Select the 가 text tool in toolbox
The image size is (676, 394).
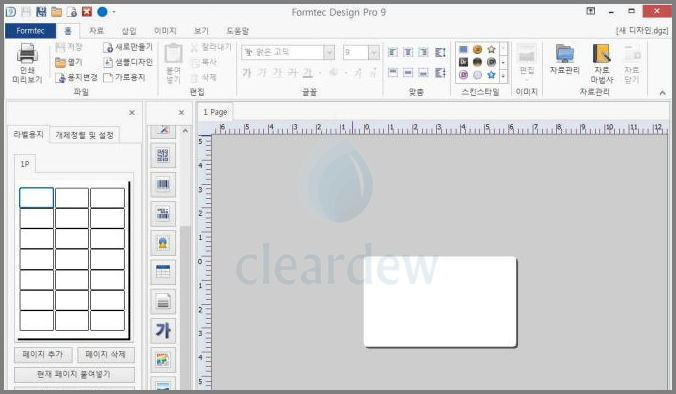coord(163,331)
